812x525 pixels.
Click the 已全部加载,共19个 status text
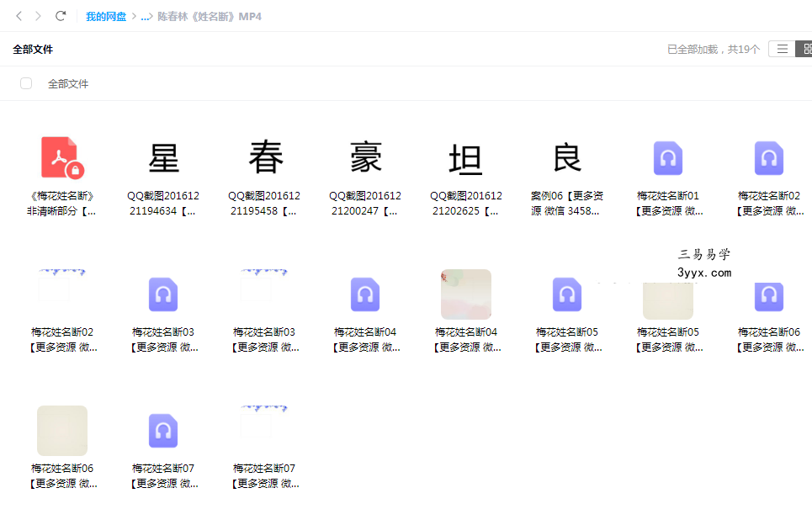click(x=713, y=49)
